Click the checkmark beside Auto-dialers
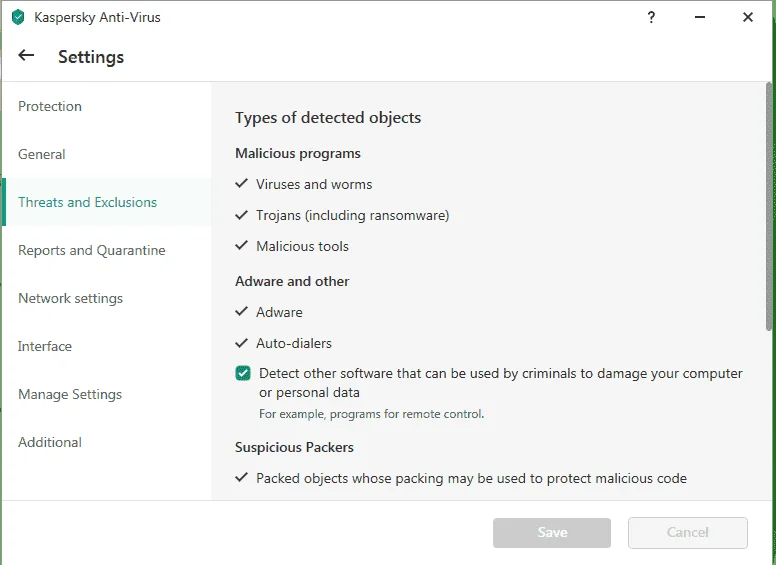776x565 pixels. 242,342
